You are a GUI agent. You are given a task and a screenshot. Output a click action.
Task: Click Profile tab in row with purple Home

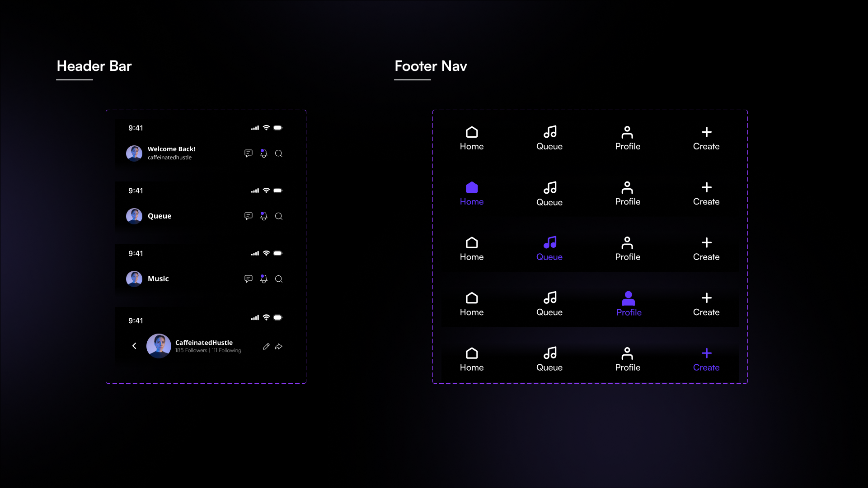pyautogui.click(x=628, y=194)
